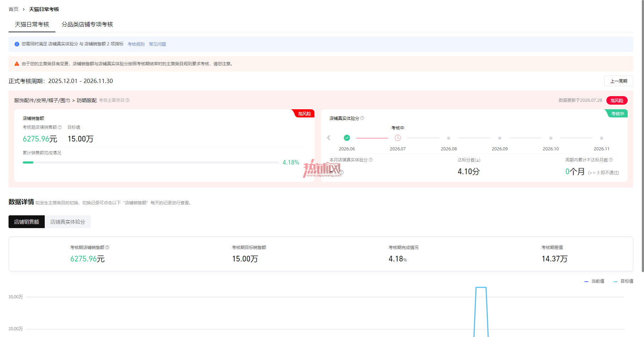Toggle 当前值 legend series in chart

tap(594, 281)
